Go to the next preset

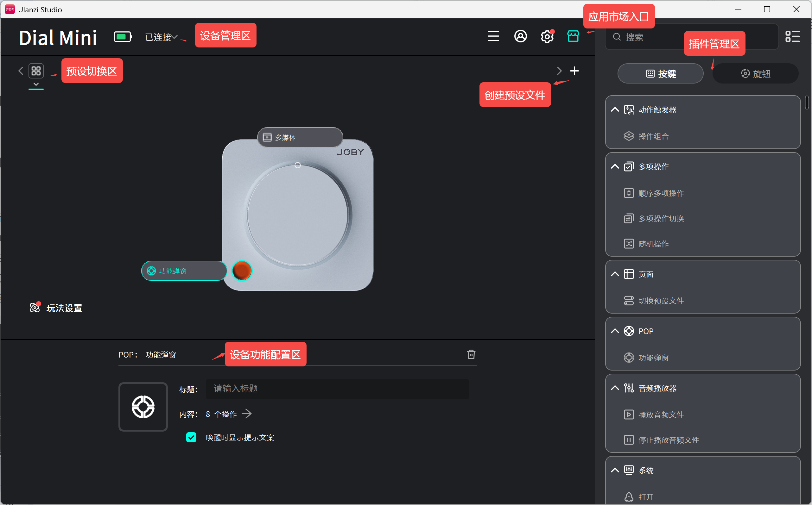559,71
